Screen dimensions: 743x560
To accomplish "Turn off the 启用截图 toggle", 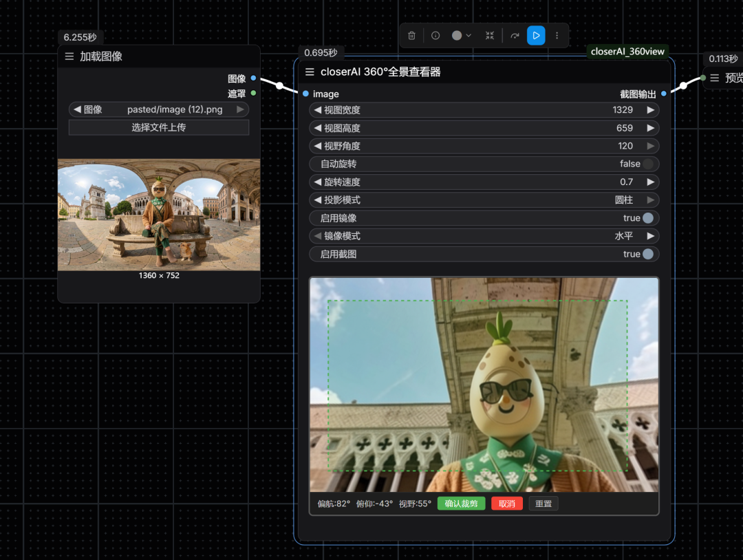I will 647,254.
